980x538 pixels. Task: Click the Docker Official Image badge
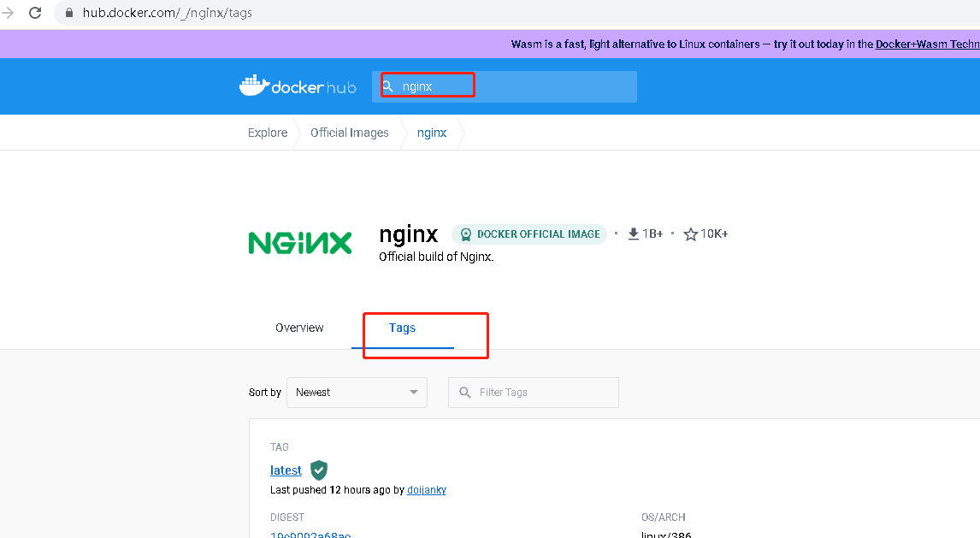click(528, 234)
